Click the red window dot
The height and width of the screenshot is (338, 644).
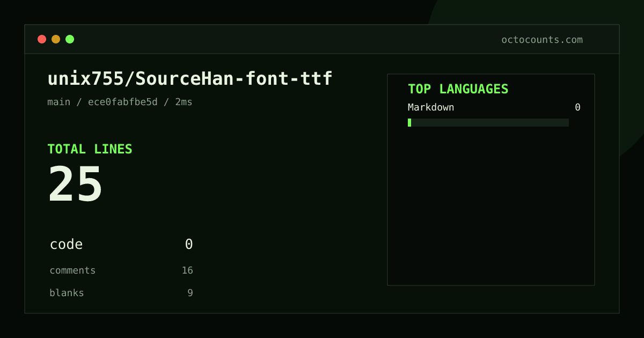pos(42,39)
